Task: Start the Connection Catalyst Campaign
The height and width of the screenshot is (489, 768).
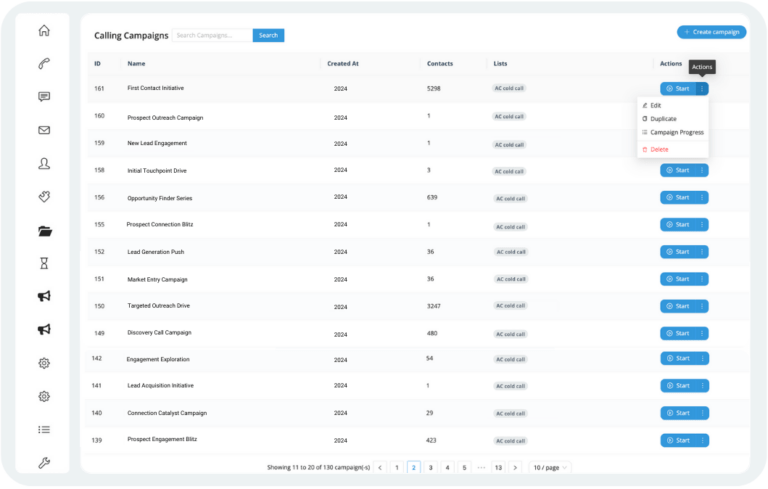Action: tap(678, 413)
